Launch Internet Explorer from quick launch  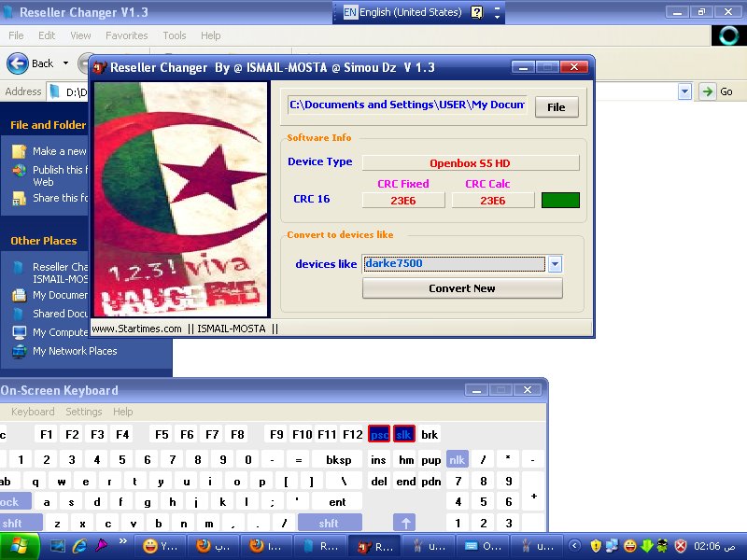pyautogui.click(x=79, y=546)
